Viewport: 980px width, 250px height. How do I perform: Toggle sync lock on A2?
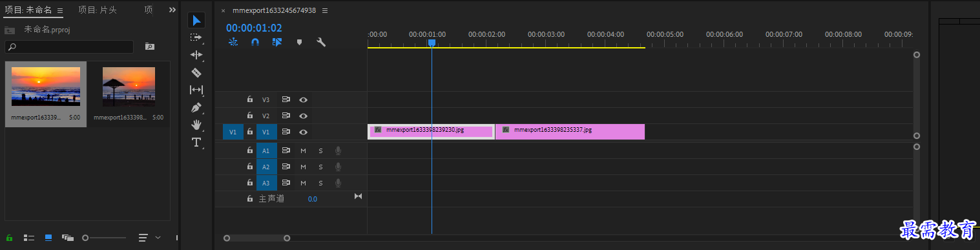(286, 167)
